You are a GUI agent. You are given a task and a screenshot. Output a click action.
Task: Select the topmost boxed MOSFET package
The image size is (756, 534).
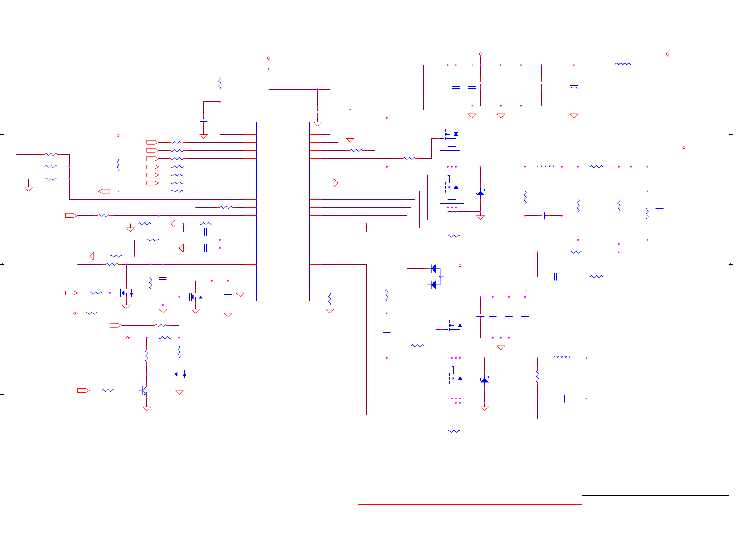coord(450,134)
